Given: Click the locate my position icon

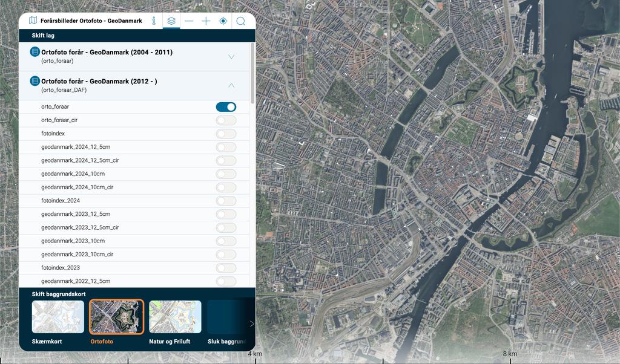Looking at the screenshot, I should (x=223, y=21).
